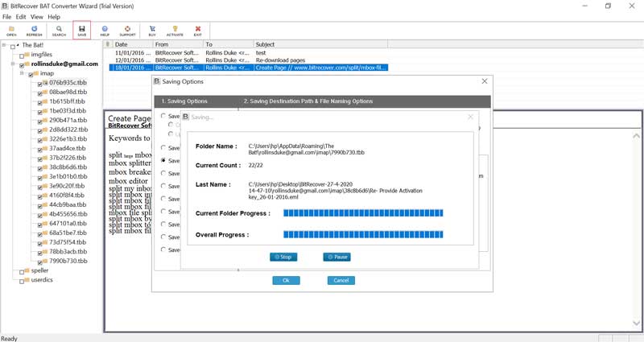Click Ok in Saving Options dialog
Screen dimensions: 644x342
[287, 280]
